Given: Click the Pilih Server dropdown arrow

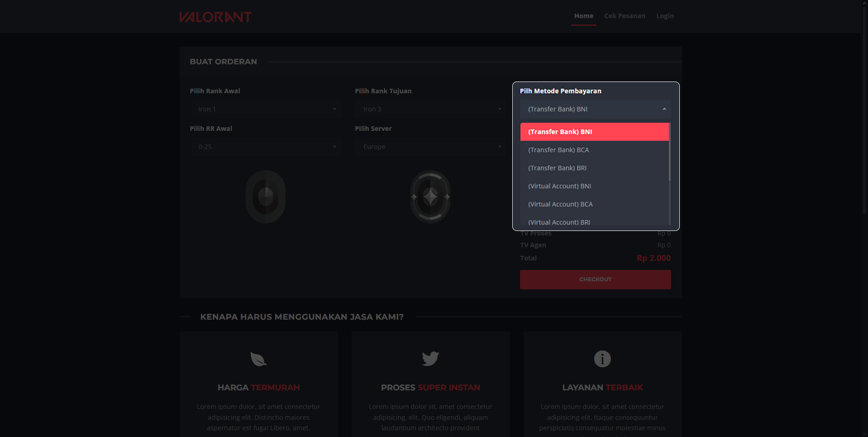Looking at the screenshot, I should coord(500,147).
